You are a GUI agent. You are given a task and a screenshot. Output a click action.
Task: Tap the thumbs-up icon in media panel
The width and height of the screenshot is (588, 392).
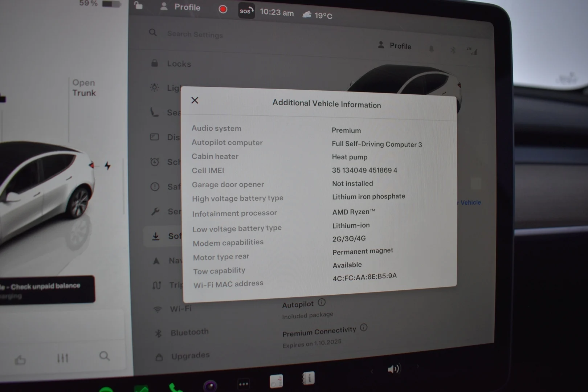20,360
